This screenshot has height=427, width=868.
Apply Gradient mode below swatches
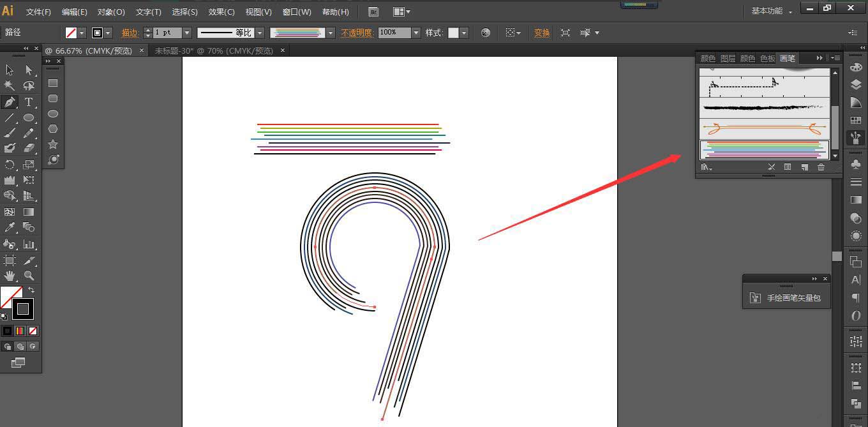point(20,331)
